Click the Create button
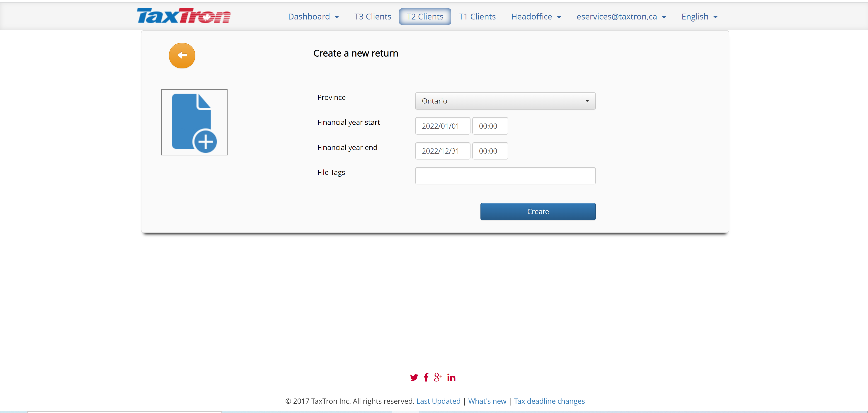Image resolution: width=868 pixels, height=413 pixels. click(x=538, y=212)
